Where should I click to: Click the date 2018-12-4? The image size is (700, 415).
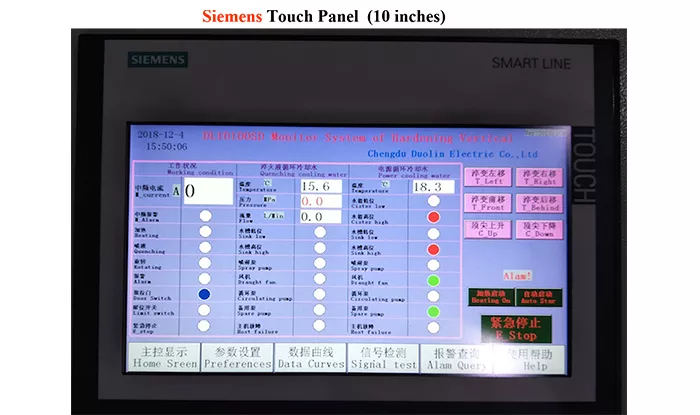point(160,134)
